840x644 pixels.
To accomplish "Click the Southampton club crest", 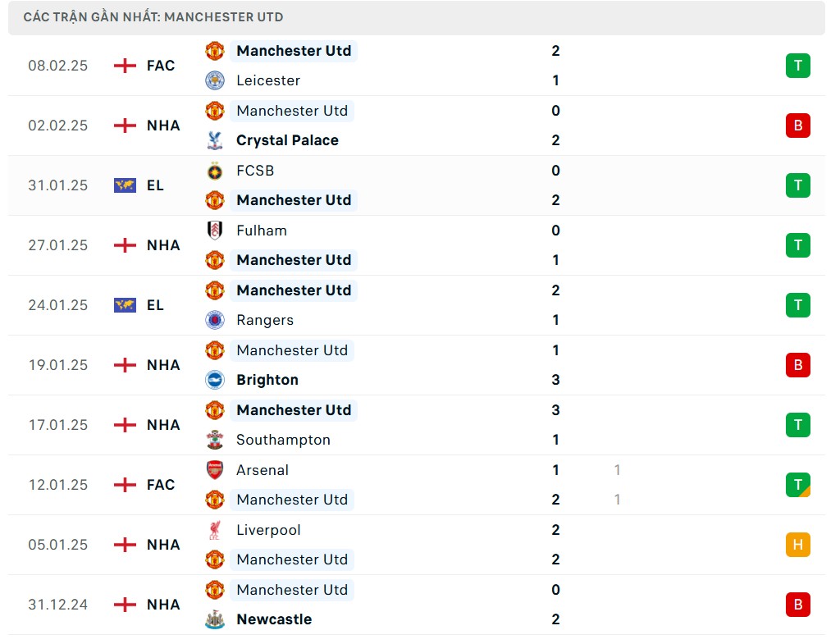I will [x=215, y=440].
